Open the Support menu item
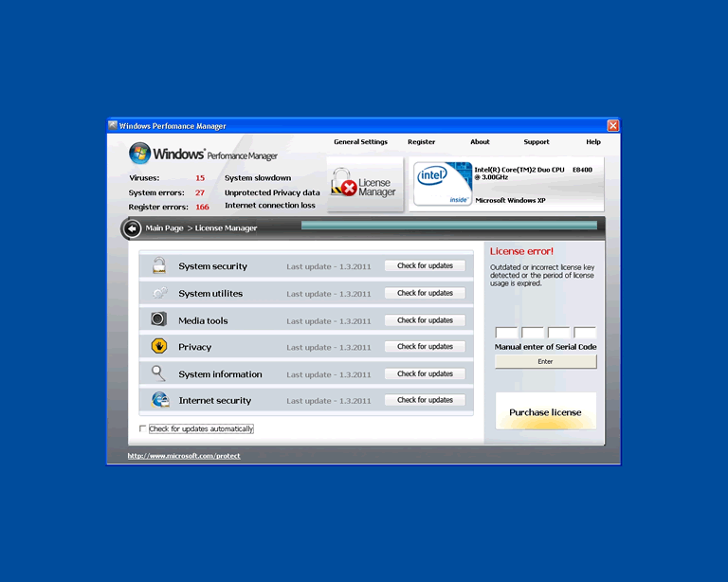The height and width of the screenshot is (582, 728). click(536, 142)
